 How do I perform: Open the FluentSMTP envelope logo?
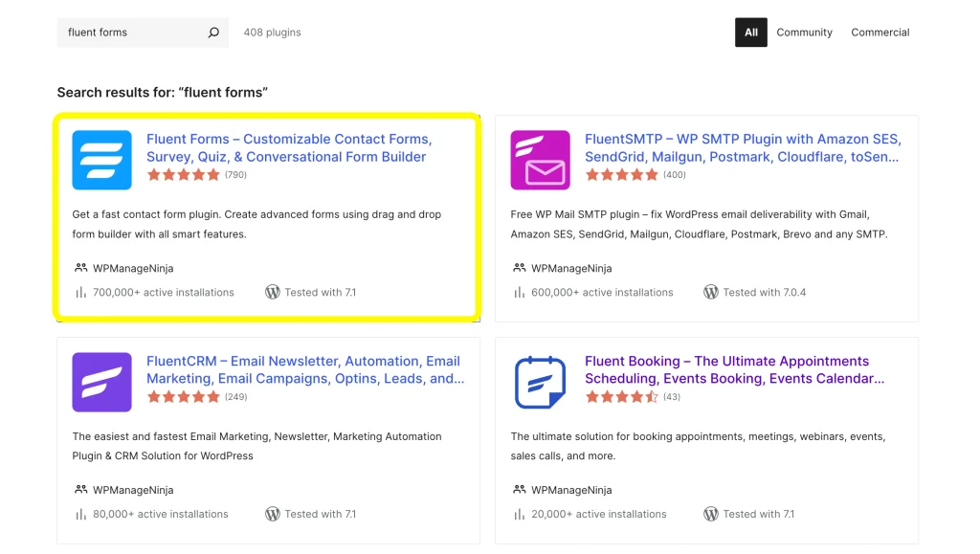coord(540,160)
